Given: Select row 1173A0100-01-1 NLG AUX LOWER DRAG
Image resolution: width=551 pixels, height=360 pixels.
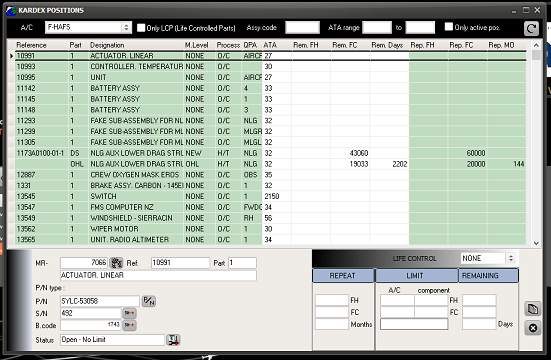Looking at the screenshot, I should (x=271, y=153).
